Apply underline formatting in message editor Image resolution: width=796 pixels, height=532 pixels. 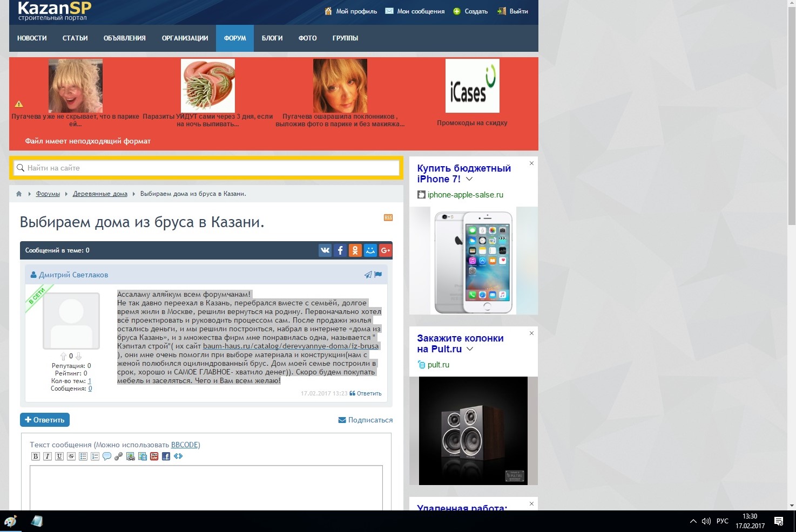(59, 456)
